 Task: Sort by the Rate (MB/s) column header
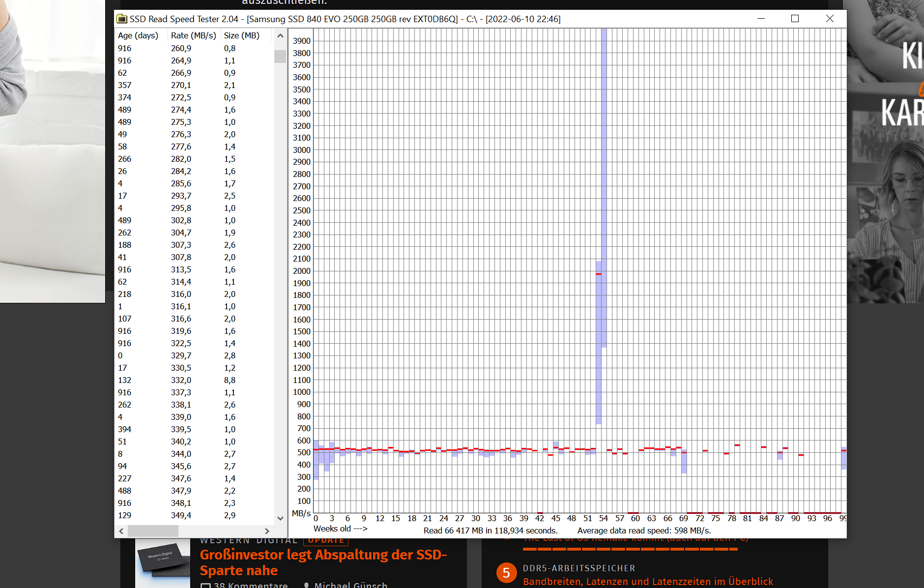[x=194, y=35]
